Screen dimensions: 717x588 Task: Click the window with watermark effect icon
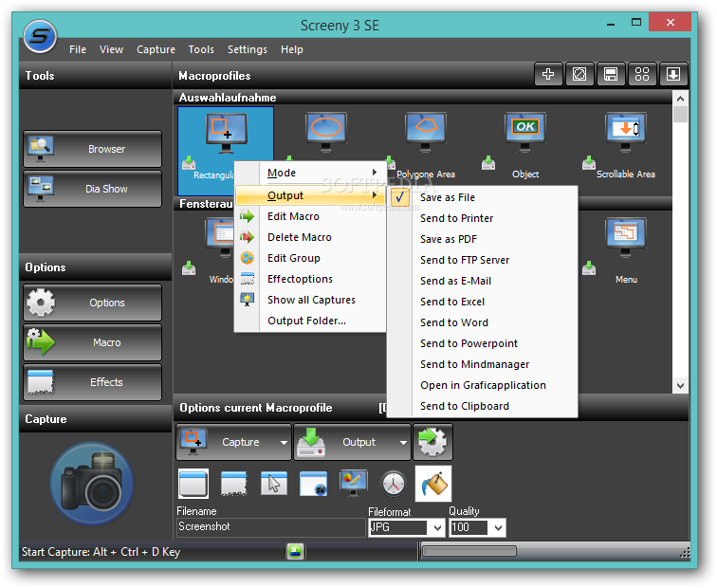point(313,484)
